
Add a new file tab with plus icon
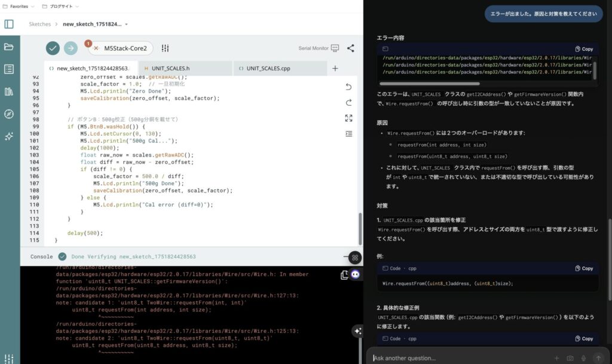(335, 68)
